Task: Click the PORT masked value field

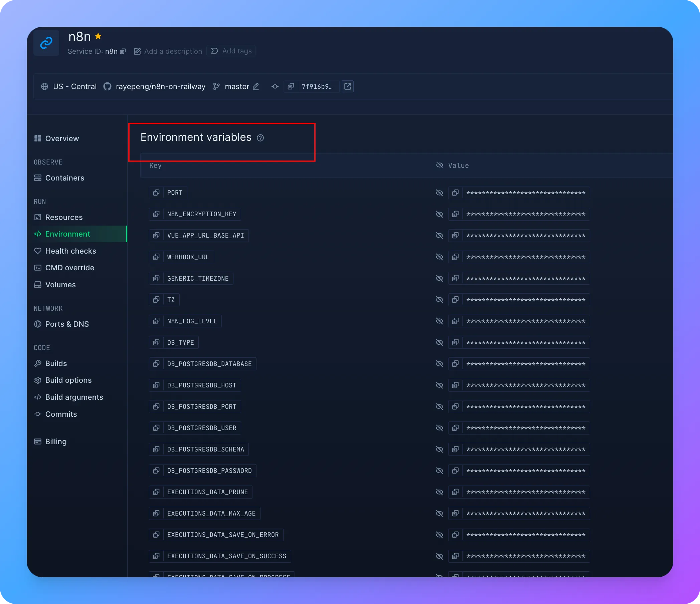Action: (x=526, y=193)
